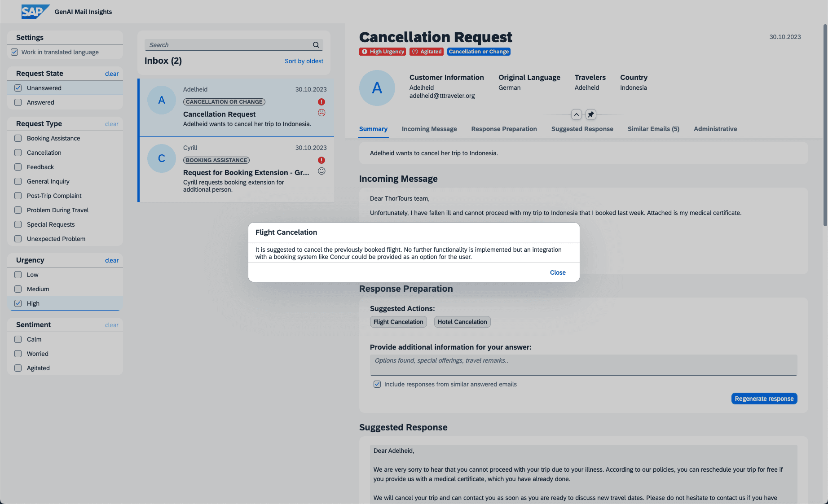
Task: Switch to the Administrative tab
Action: (x=715, y=129)
